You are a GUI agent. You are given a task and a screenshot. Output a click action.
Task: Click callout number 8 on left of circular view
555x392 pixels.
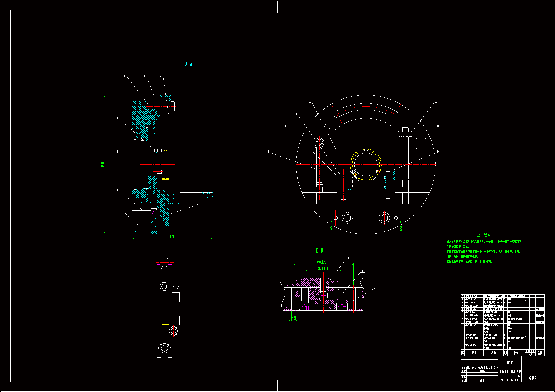268,152
